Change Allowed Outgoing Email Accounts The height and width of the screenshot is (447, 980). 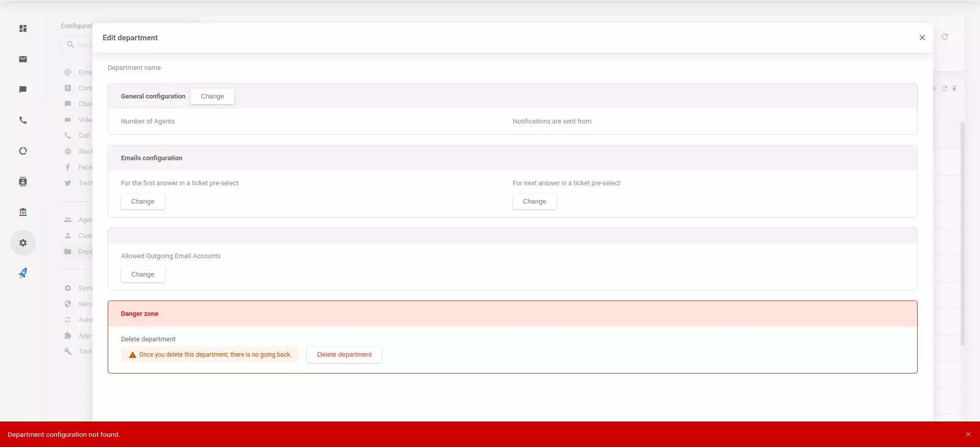142,275
